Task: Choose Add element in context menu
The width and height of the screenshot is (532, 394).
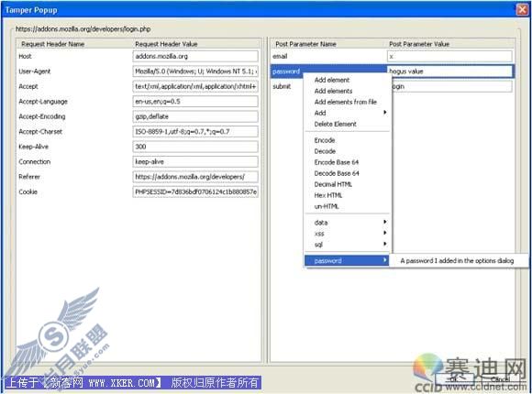Action: pyautogui.click(x=332, y=80)
